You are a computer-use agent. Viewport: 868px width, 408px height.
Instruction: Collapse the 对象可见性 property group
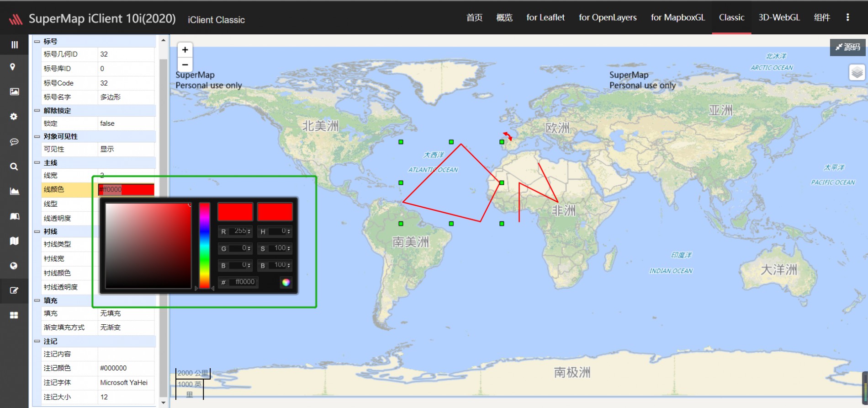37,136
